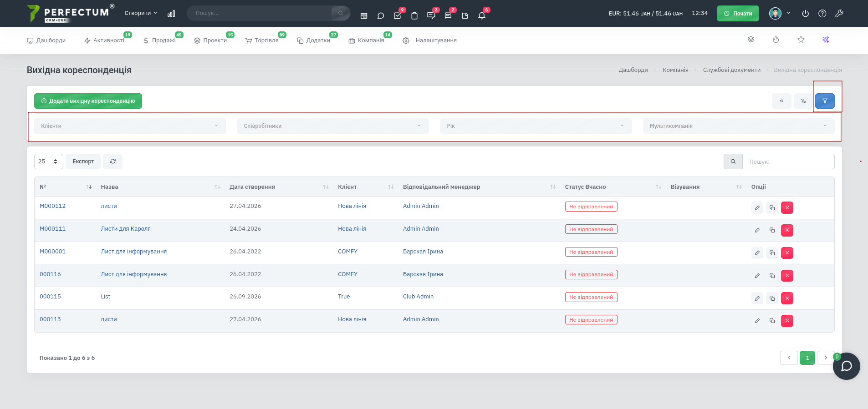The height and width of the screenshot is (409, 868).
Task: Open the Налаштування menu
Action: 429,40
